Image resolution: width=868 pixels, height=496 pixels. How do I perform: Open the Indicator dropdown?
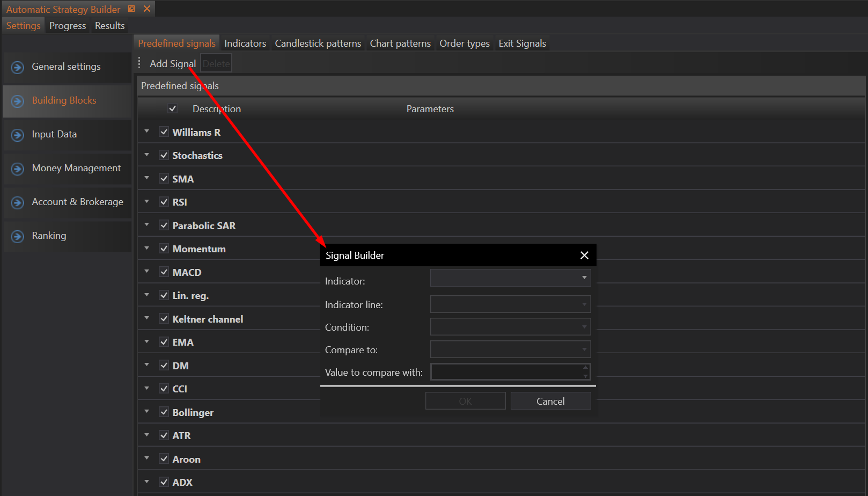pyautogui.click(x=510, y=278)
